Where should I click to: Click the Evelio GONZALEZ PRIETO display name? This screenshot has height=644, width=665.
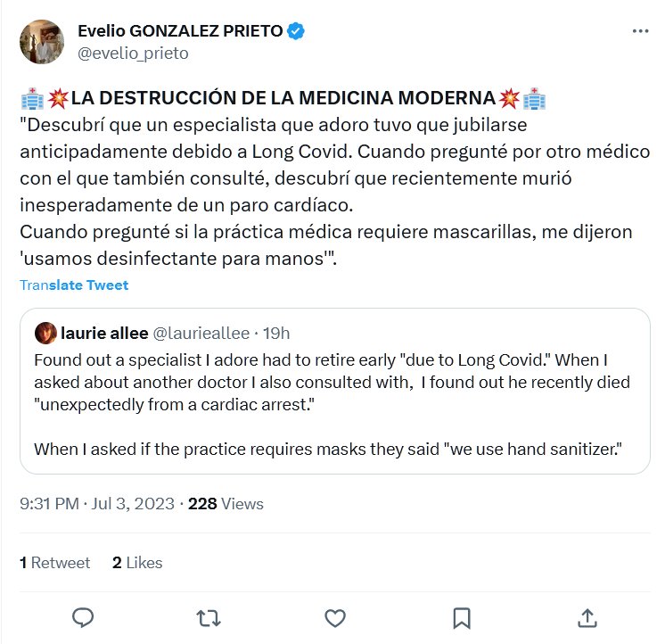point(179,32)
